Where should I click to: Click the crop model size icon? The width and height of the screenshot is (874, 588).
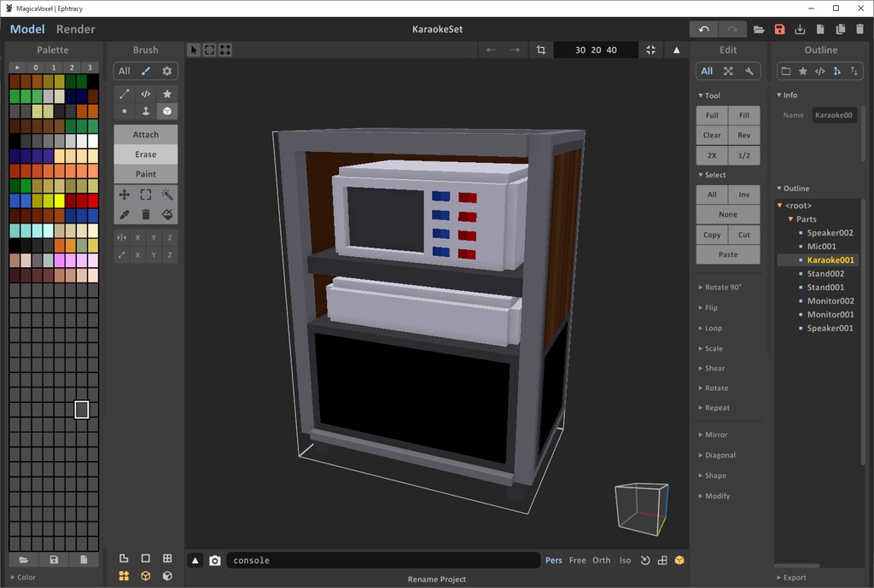[540, 49]
